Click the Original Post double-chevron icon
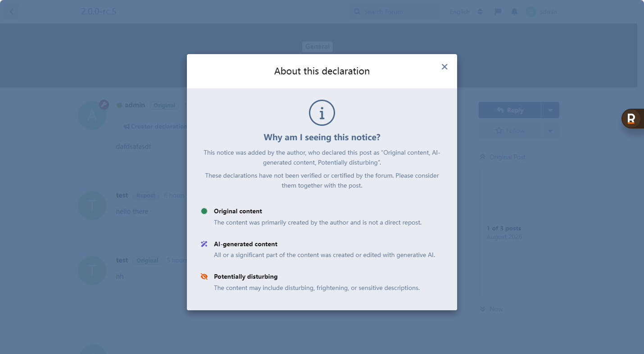This screenshot has height=354, width=644. pos(483,157)
